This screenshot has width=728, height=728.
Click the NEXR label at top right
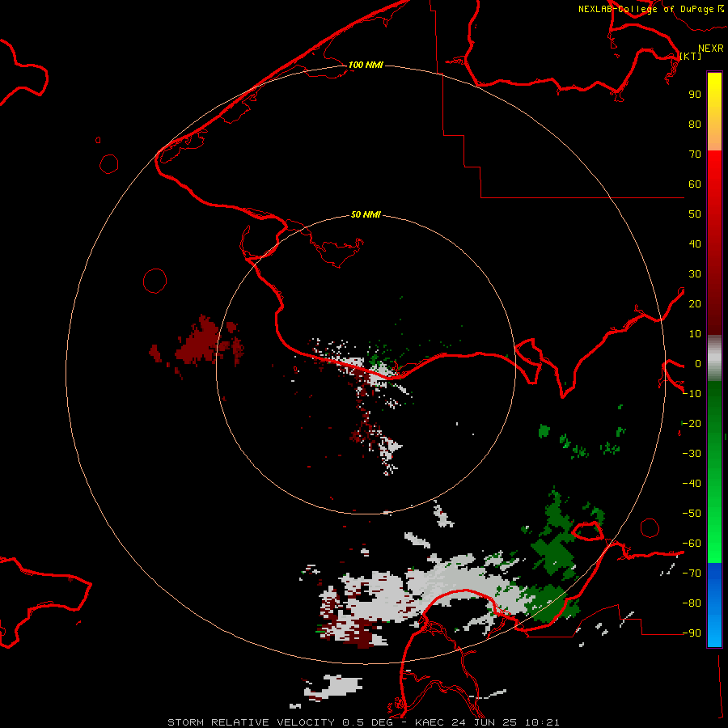click(711, 49)
